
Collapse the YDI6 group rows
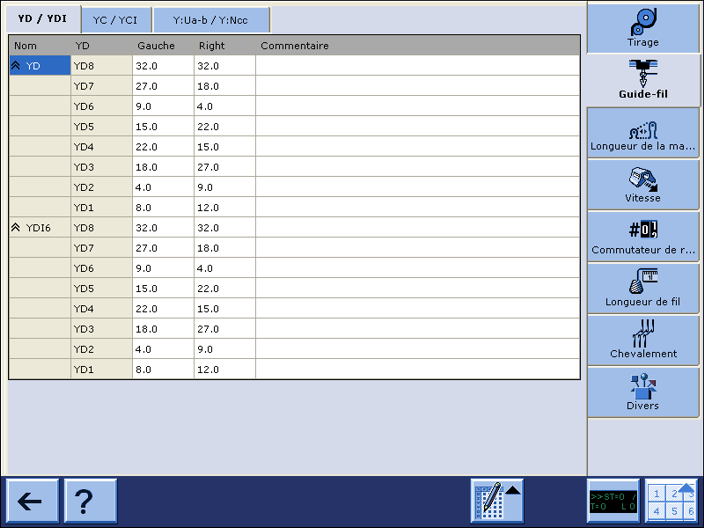(x=16, y=228)
